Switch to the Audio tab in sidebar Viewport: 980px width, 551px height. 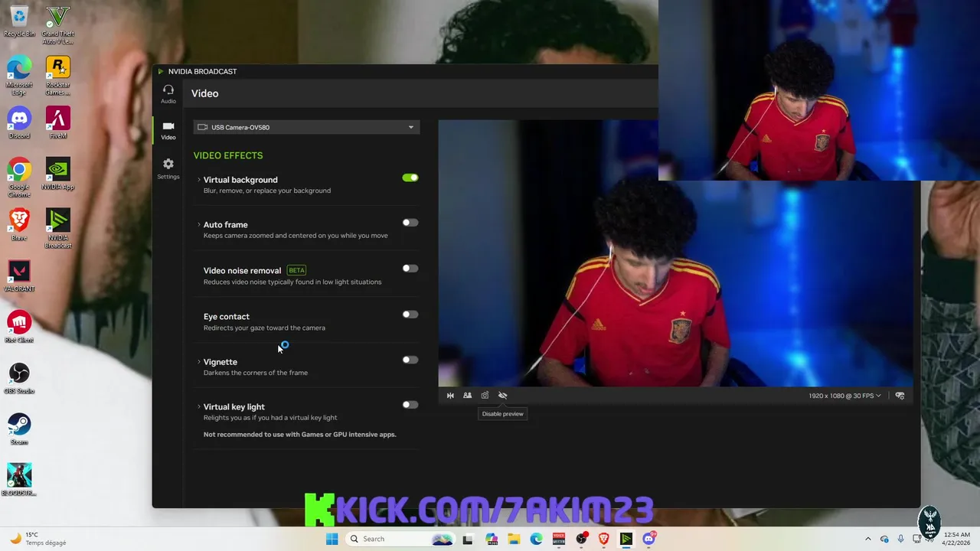click(168, 94)
